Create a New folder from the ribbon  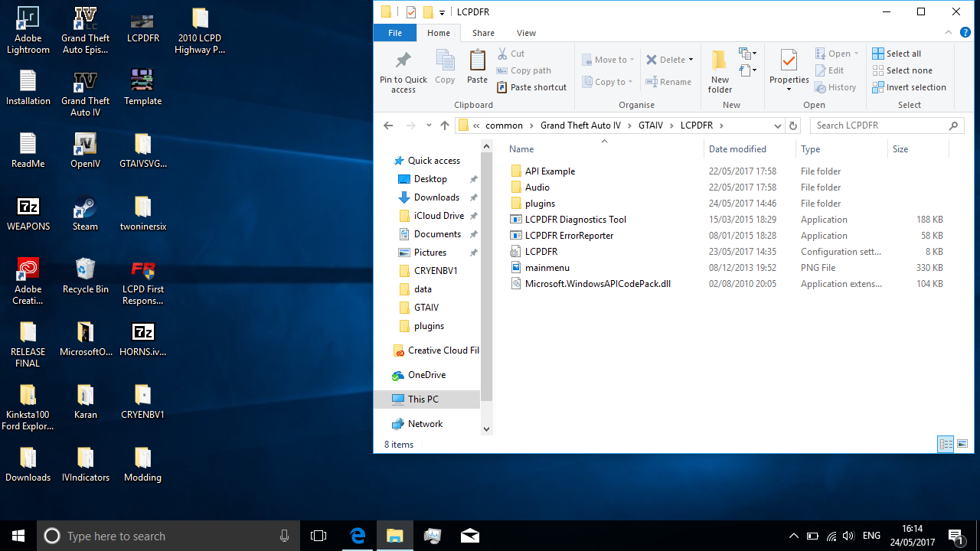(x=719, y=62)
